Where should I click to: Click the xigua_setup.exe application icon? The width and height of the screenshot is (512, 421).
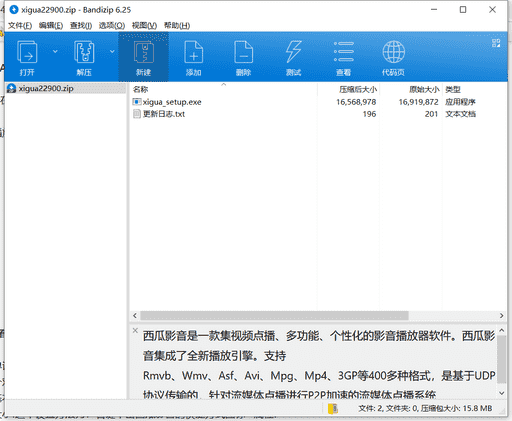tap(137, 102)
